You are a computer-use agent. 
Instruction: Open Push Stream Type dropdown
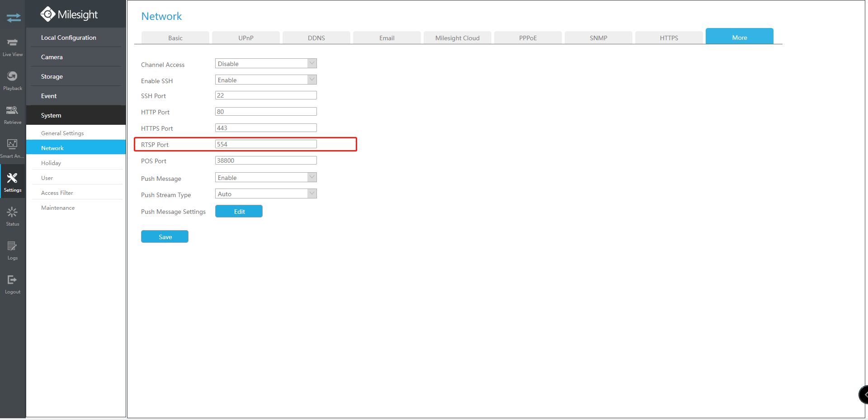point(266,194)
